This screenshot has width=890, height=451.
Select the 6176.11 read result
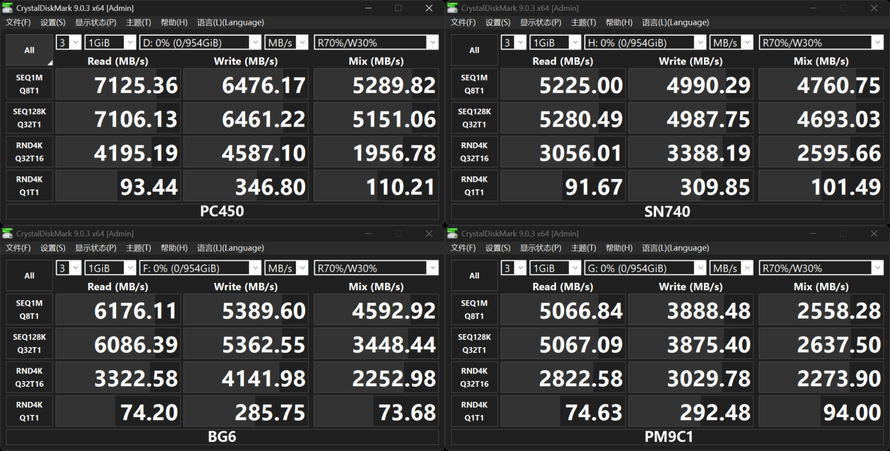pyautogui.click(x=118, y=310)
